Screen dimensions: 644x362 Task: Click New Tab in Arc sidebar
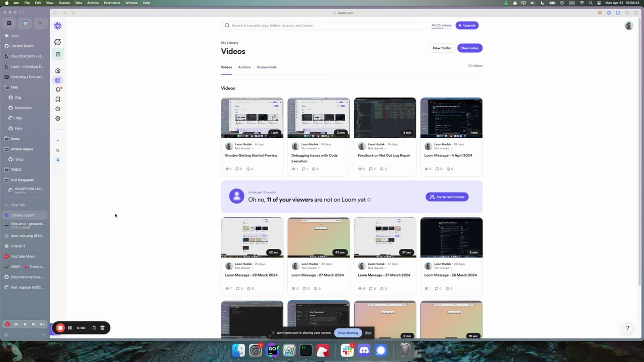[25, 205]
